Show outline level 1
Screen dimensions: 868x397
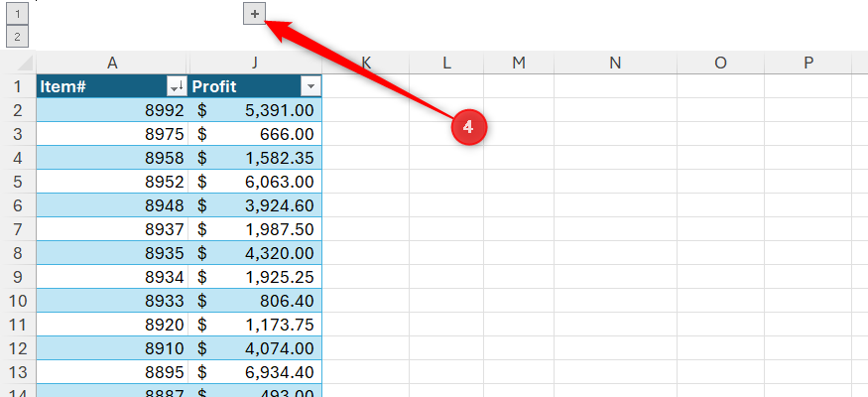[17, 15]
